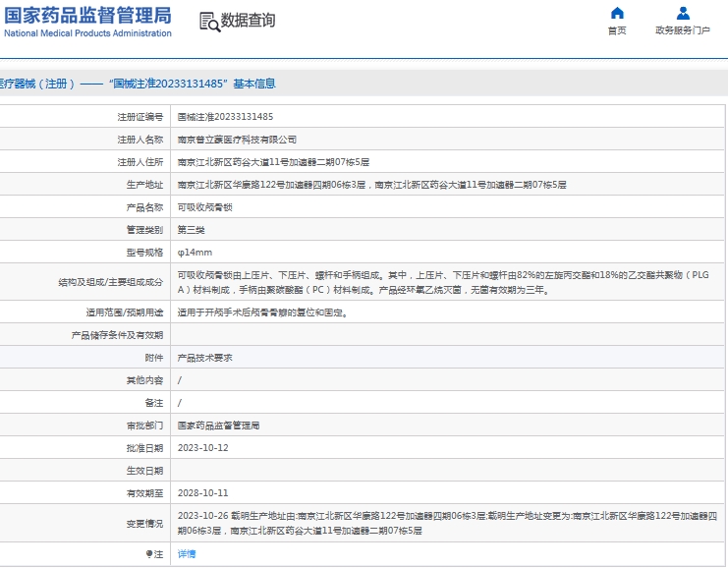Click the 审批部门 label
Viewport: 728px width, 568px height.
tap(144, 426)
